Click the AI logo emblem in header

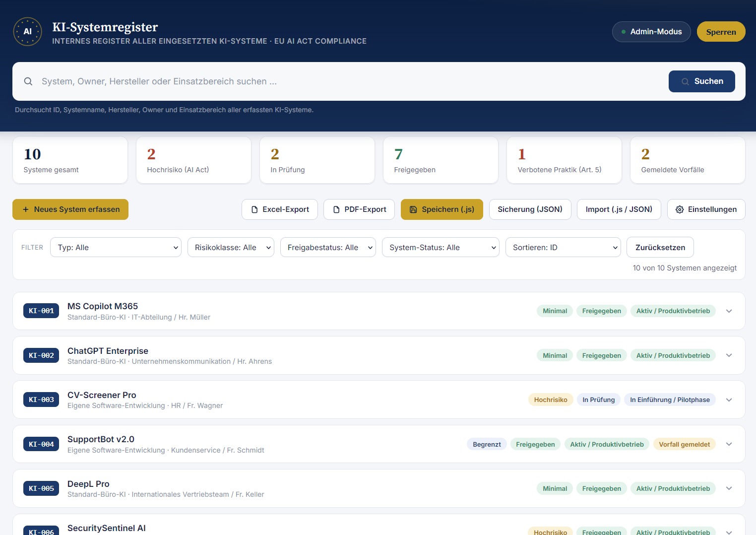pos(27,31)
